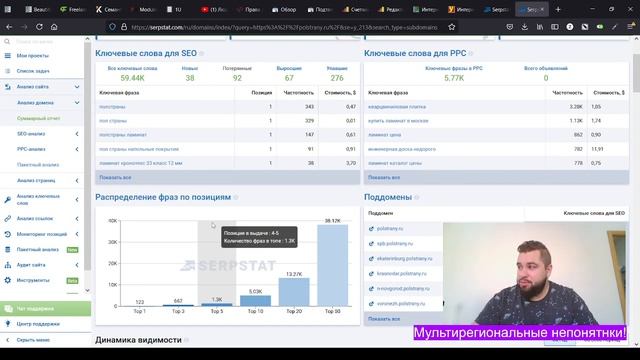Click sidebar search magnifier icon

click(x=7, y=42)
